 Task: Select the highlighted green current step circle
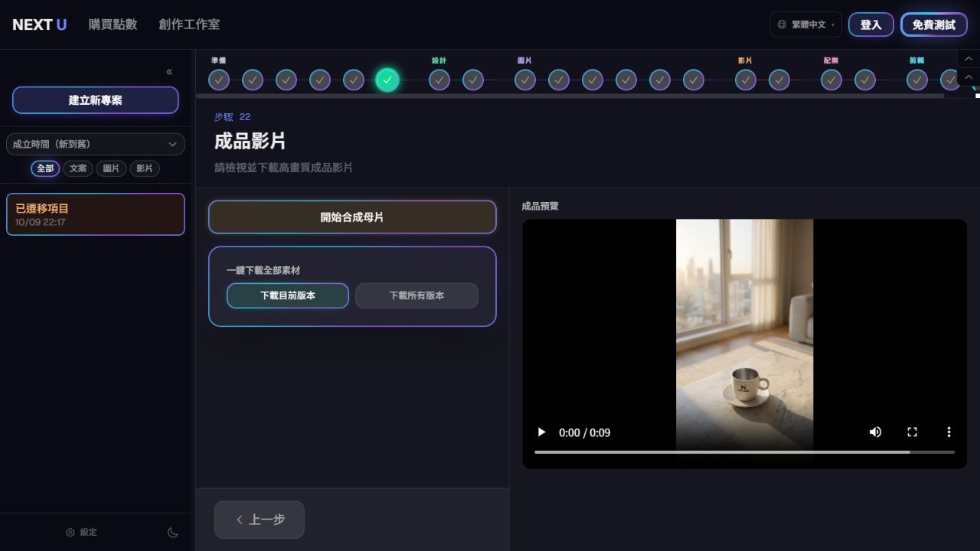pos(387,80)
